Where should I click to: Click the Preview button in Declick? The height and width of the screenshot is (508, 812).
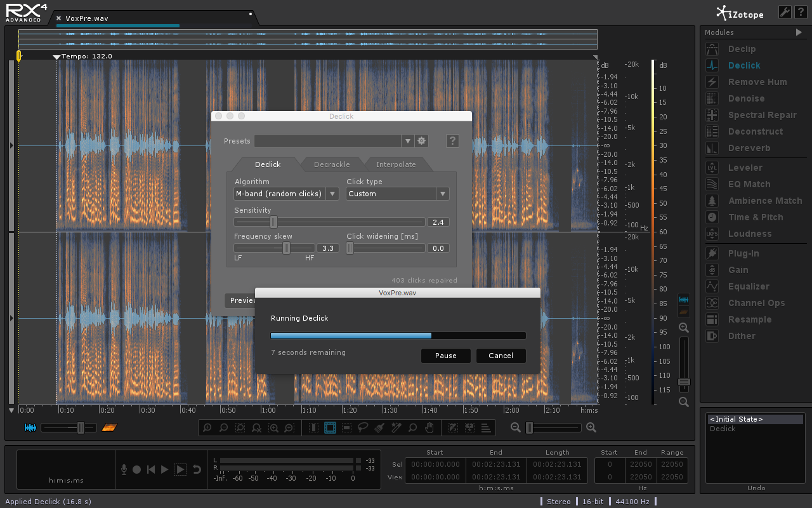(x=241, y=300)
